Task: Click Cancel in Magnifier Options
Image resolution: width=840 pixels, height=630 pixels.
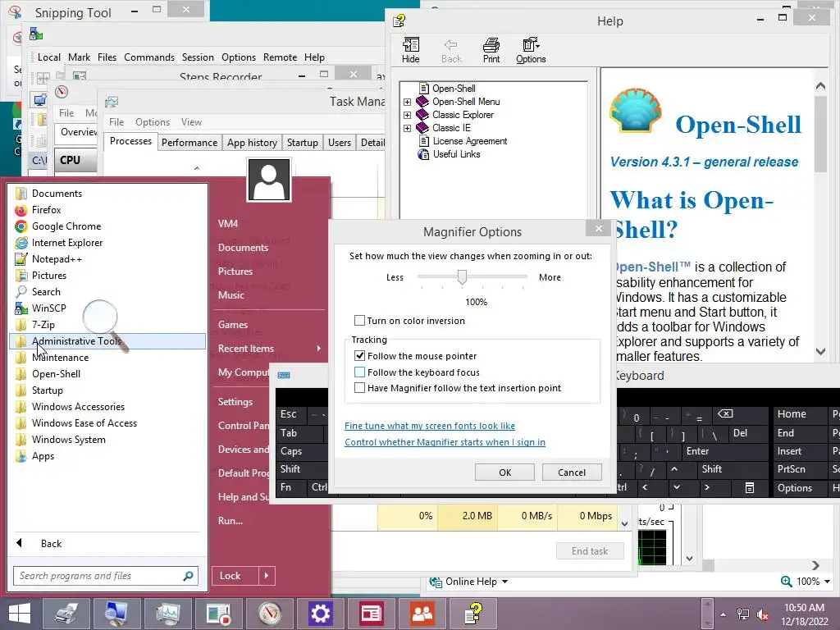Action: [572, 472]
